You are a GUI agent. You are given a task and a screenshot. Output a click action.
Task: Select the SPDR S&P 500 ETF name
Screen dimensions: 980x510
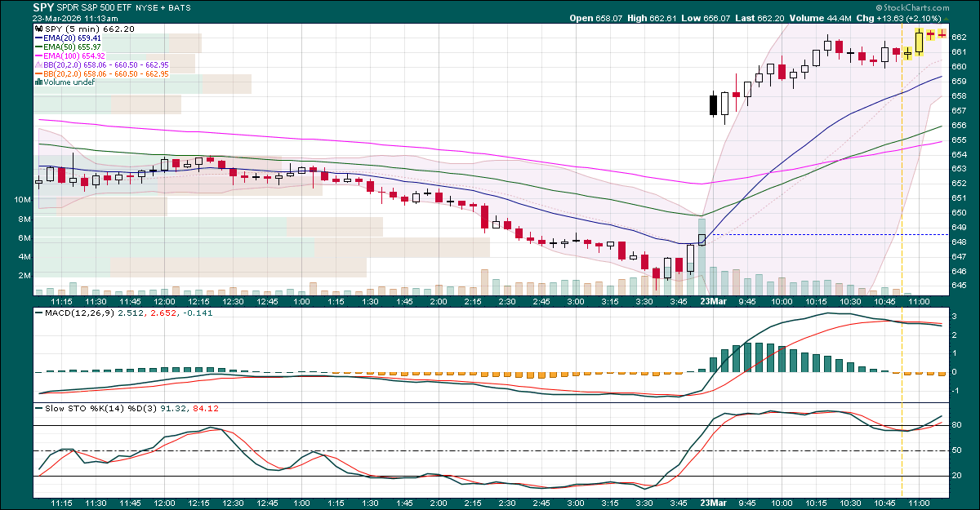point(93,7)
